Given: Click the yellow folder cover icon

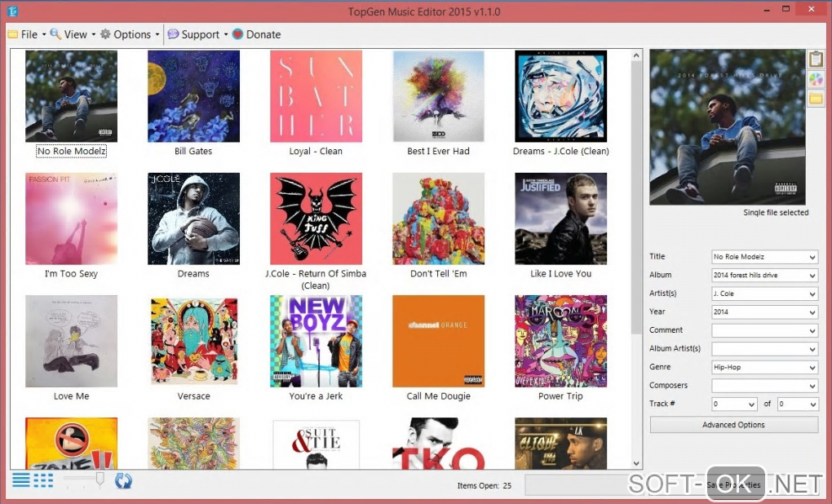Looking at the screenshot, I should coord(816,99).
